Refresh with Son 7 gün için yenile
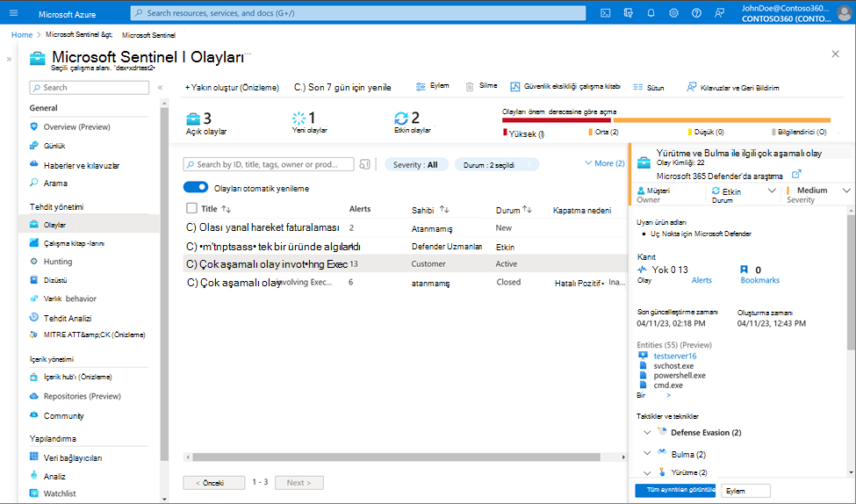 (342, 88)
